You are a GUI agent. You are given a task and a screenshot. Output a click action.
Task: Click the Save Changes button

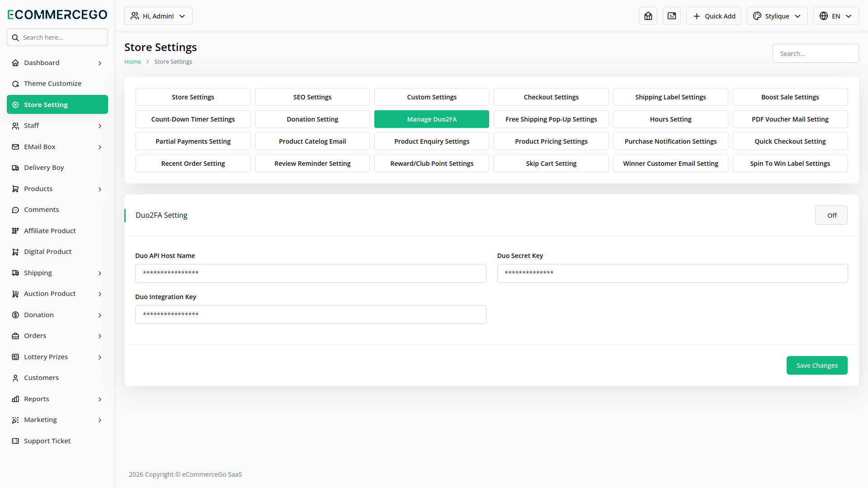pyautogui.click(x=817, y=366)
